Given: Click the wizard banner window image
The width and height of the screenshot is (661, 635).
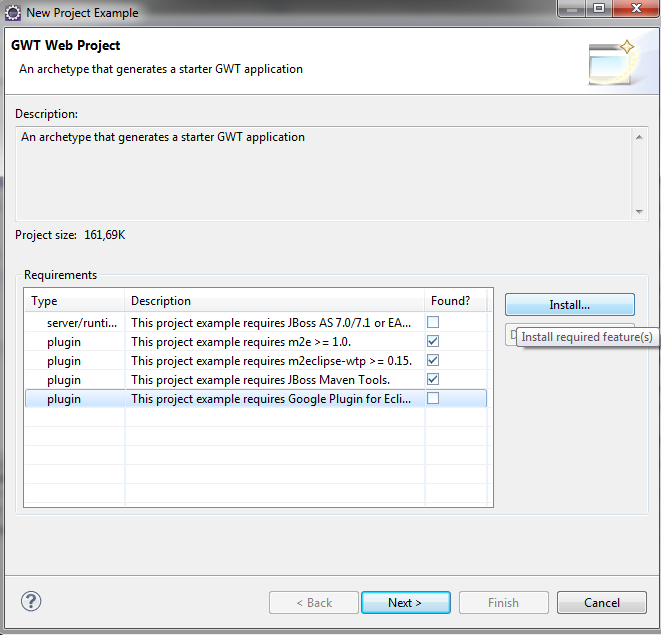Looking at the screenshot, I should tap(612, 62).
